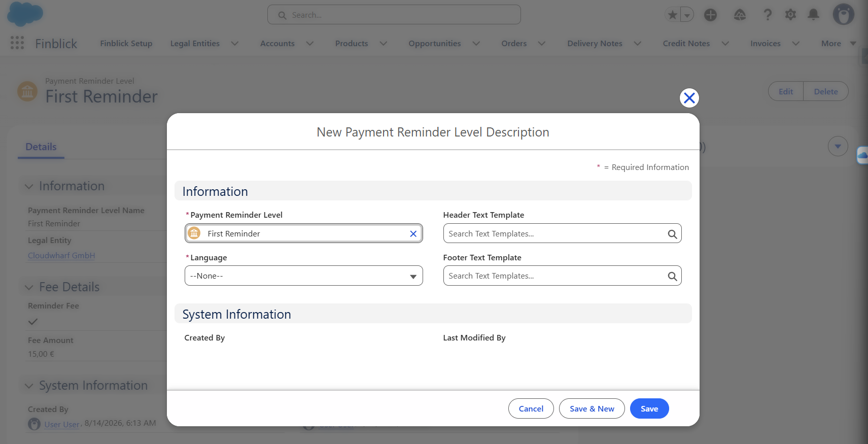This screenshot has width=868, height=444.
Task: Expand the Invoices menu chevron
Action: coord(795,44)
